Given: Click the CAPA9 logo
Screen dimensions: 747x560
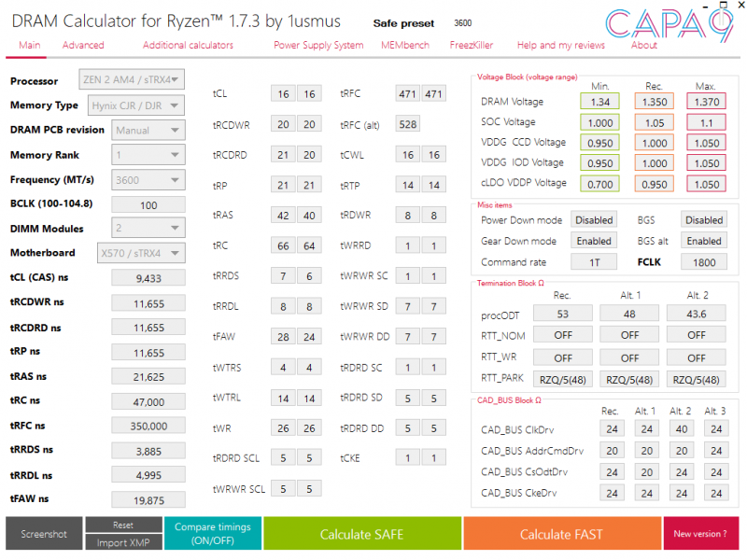Looking at the screenshot, I should click(669, 25).
